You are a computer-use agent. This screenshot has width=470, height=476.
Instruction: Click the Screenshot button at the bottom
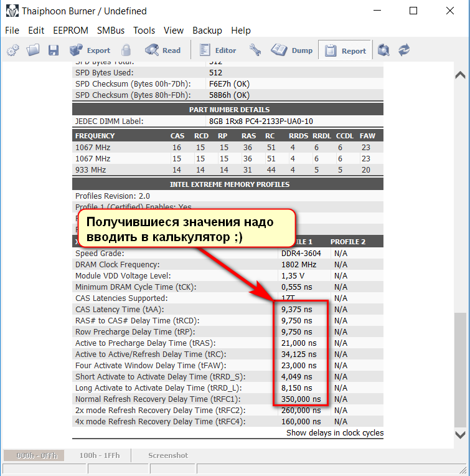coord(168,455)
